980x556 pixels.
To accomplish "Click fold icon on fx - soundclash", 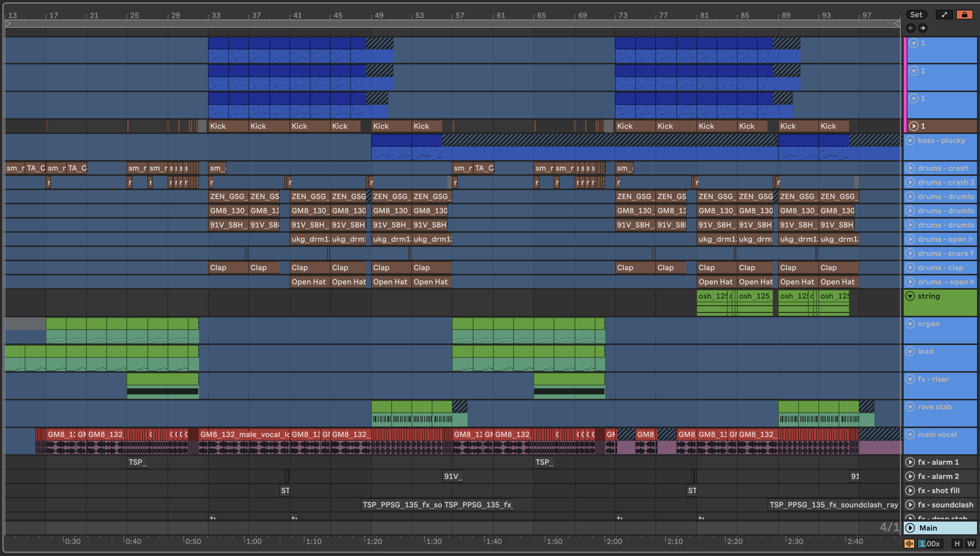I will (x=910, y=505).
